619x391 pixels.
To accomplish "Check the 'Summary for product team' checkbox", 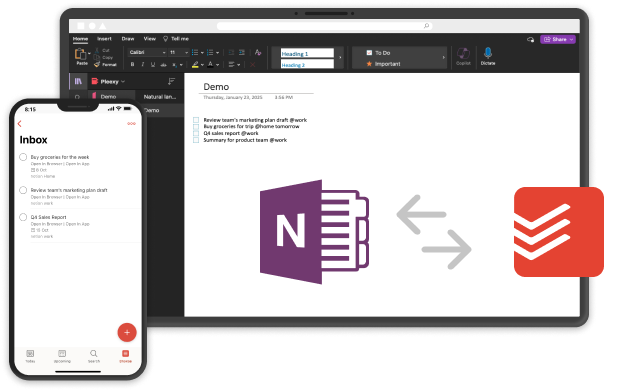I will [196, 140].
